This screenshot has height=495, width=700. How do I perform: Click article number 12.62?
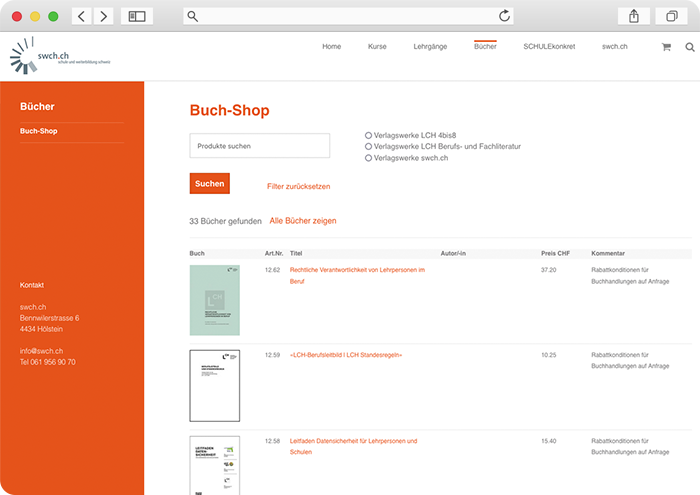click(272, 270)
